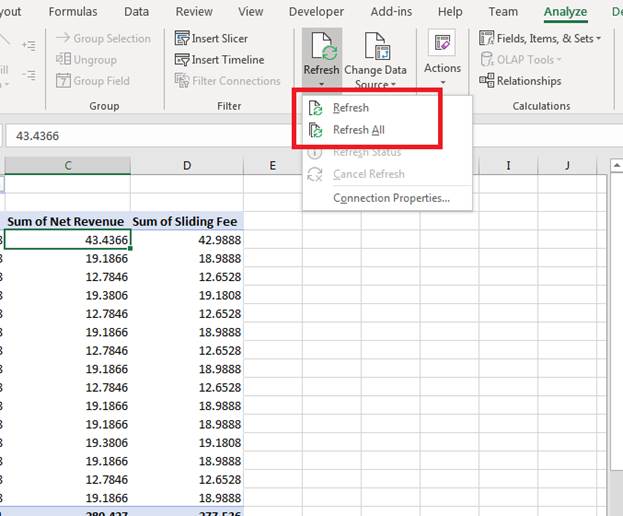Click the vertical scrollbar up arrow

tap(616, 165)
